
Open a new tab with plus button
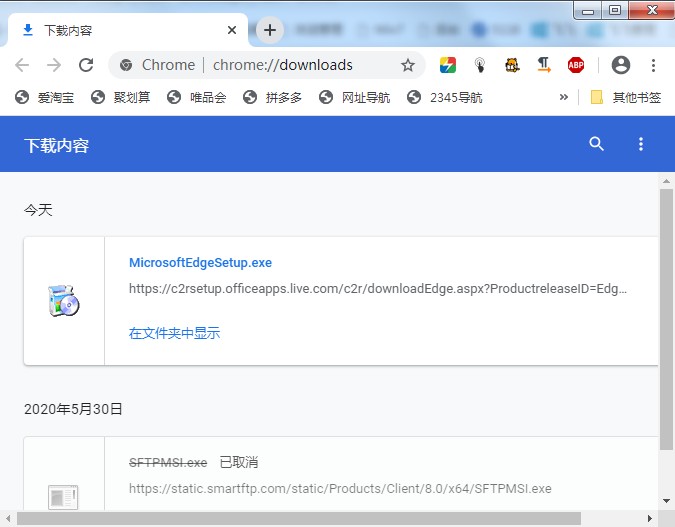click(270, 30)
